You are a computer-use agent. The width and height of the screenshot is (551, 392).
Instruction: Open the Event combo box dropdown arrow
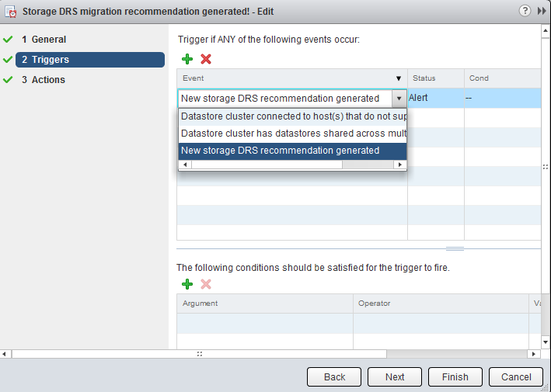399,99
